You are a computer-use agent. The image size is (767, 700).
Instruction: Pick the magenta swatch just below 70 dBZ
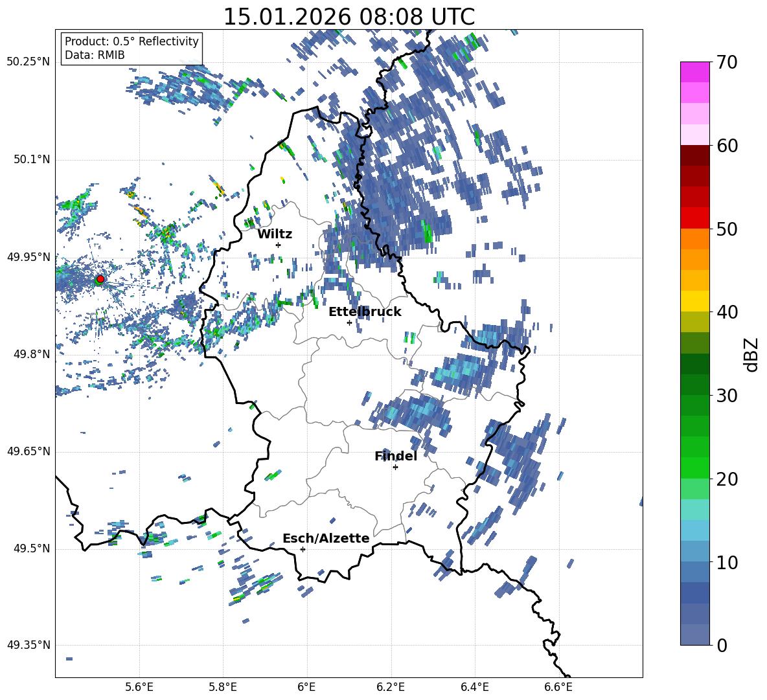[694, 72]
